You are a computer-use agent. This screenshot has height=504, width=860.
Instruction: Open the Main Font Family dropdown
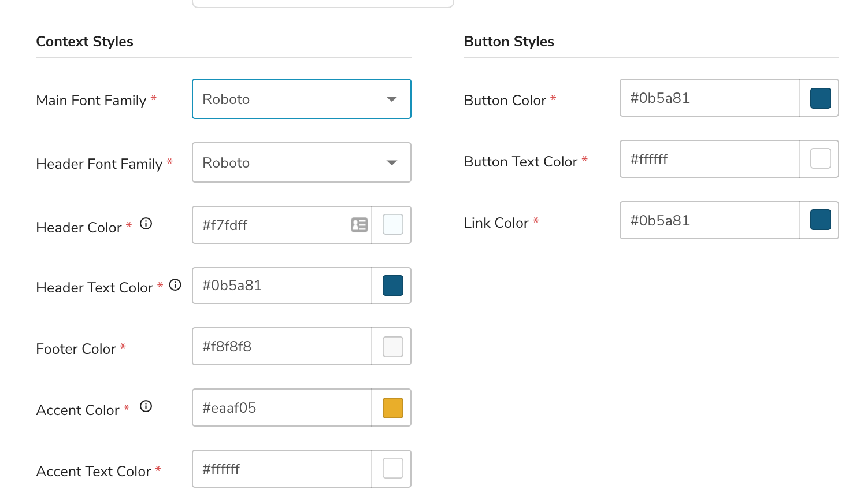(x=302, y=99)
